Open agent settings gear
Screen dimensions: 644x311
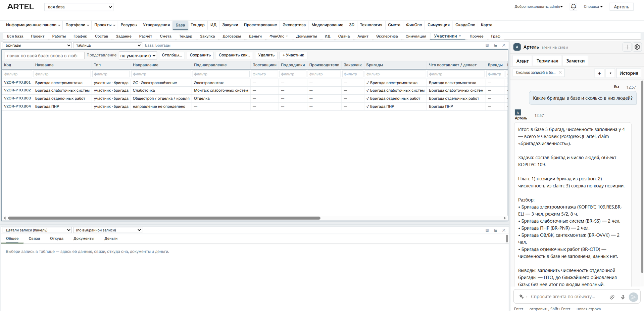click(637, 47)
